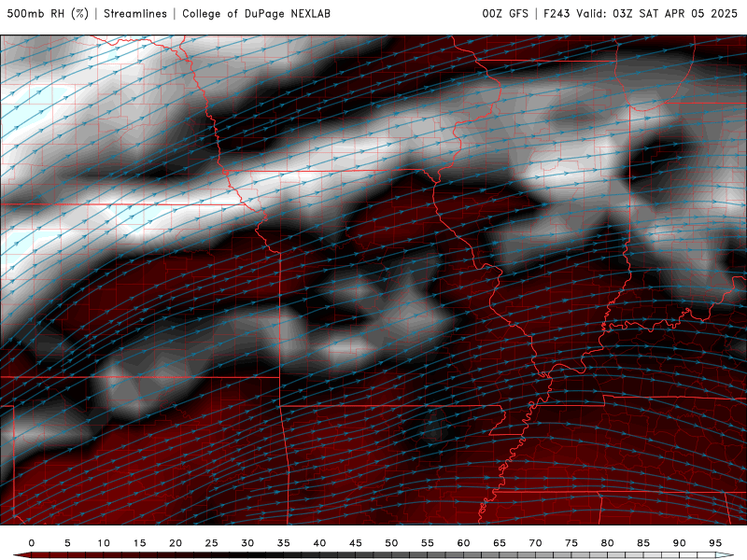The width and height of the screenshot is (747, 560).
Task: Click the '5' label on the color scale
Action: coord(67,543)
